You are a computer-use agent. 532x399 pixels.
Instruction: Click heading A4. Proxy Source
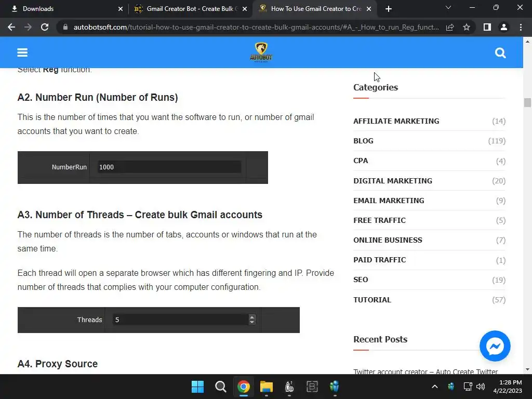point(57,364)
